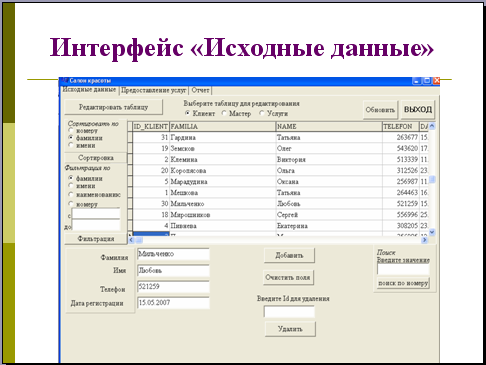Screen dimensions: 486x365
Task: Click the table's scroll up arrow
Action: click(432, 126)
